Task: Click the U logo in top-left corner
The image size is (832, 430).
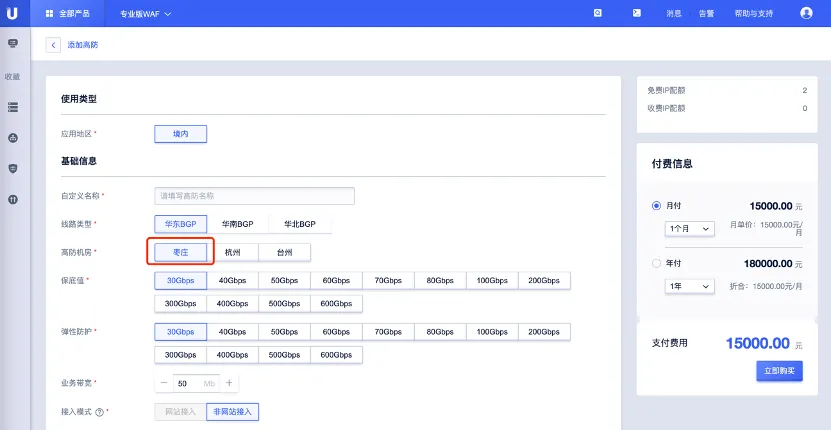Action: pos(14,13)
